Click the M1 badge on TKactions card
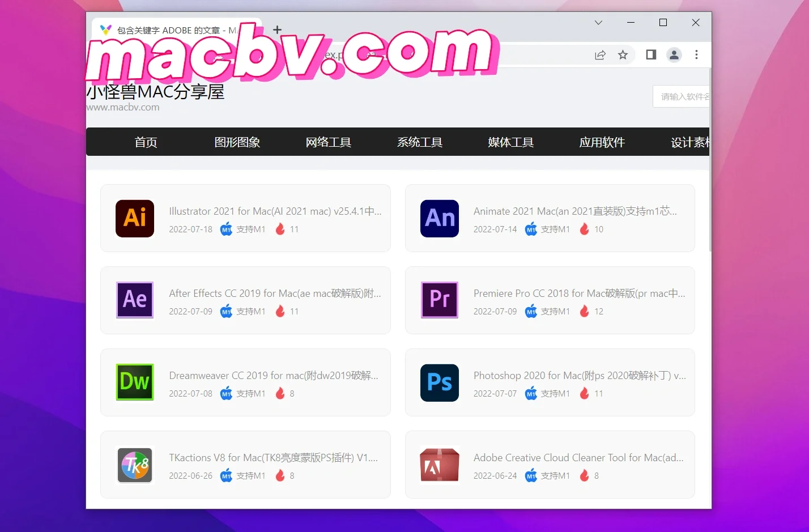The image size is (809, 532). 226,475
